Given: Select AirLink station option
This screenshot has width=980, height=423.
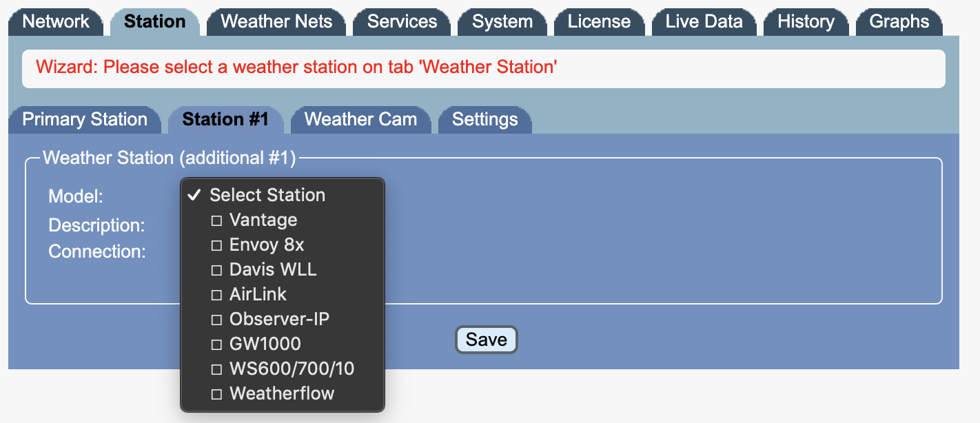Looking at the screenshot, I should tap(258, 295).
